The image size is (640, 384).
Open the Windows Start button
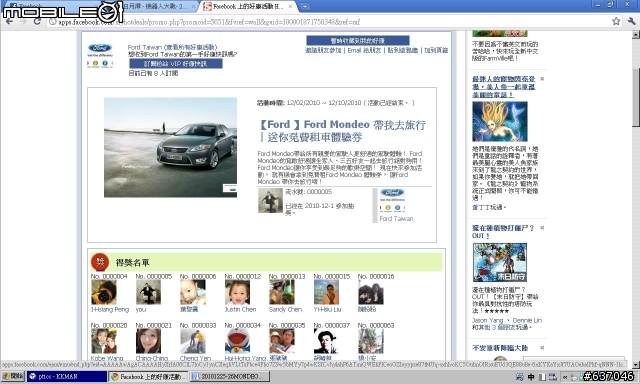(x=13, y=376)
